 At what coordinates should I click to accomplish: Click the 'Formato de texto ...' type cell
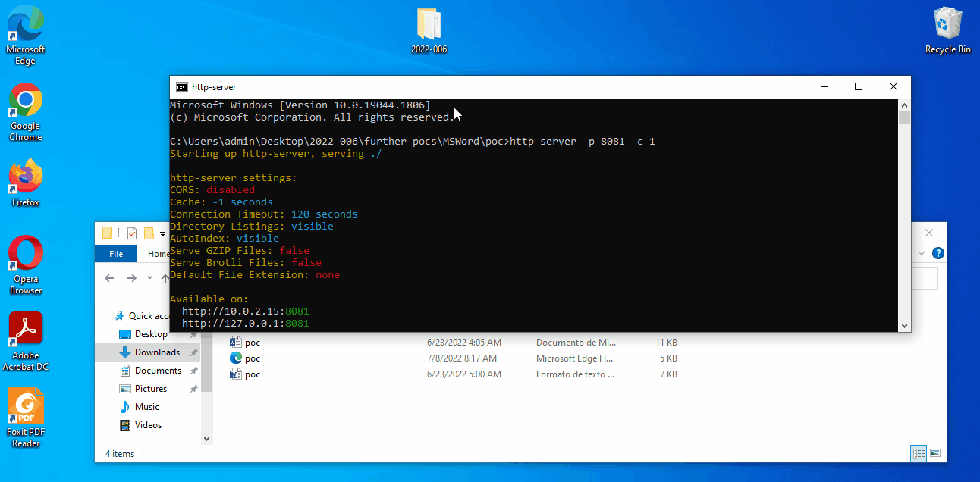click(x=575, y=374)
